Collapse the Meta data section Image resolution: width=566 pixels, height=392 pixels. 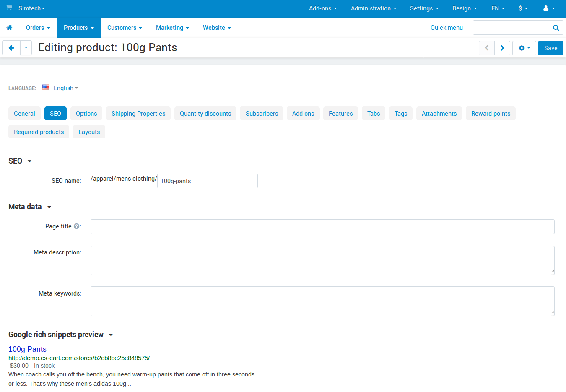click(x=30, y=207)
